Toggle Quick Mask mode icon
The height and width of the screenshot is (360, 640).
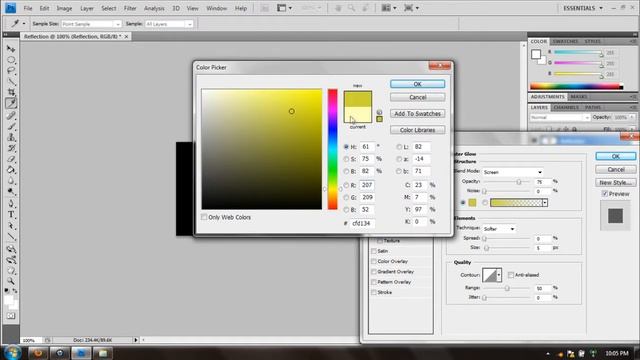tap(11, 316)
